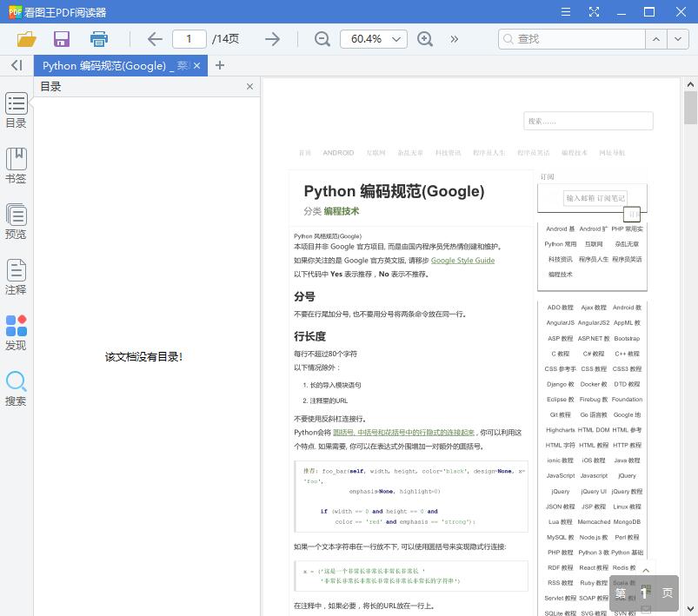Save the current document

61,39
